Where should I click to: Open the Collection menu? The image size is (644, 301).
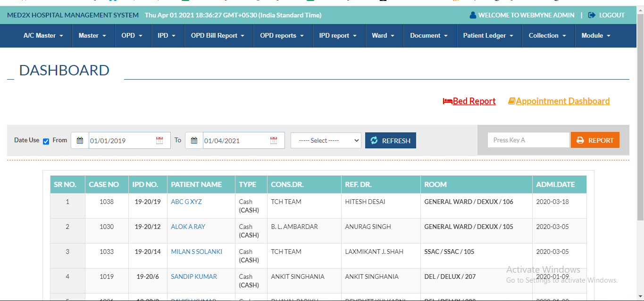[547, 35]
